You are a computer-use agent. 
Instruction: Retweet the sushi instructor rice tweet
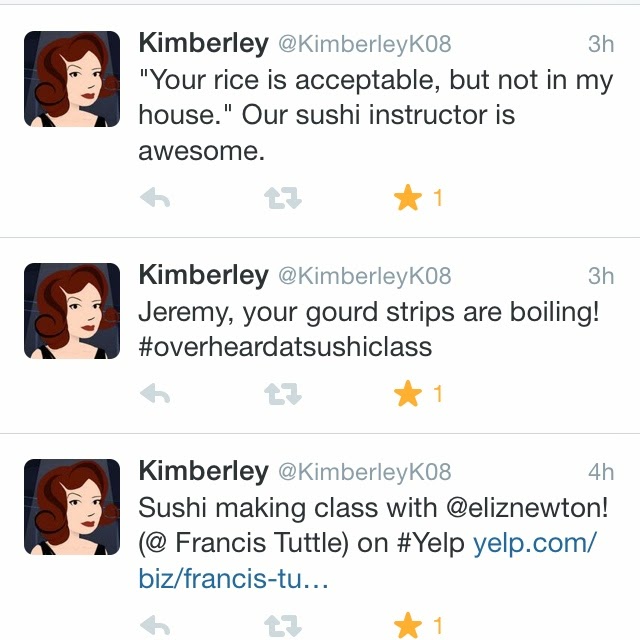(281, 199)
